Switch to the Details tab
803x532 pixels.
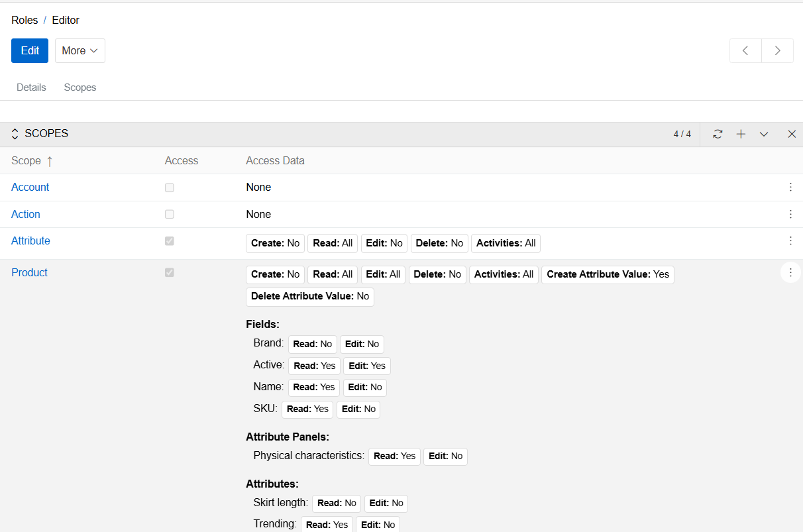[31, 87]
